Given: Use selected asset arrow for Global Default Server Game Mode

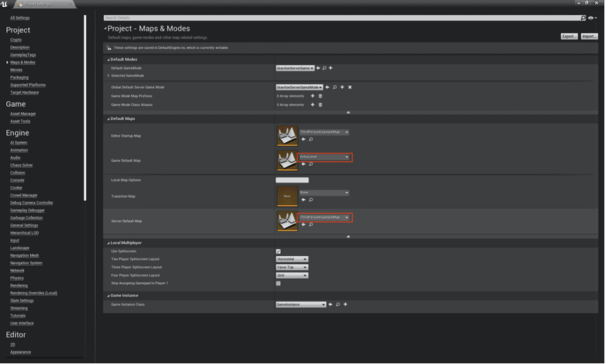Looking at the screenshot, I should [327, 87].
